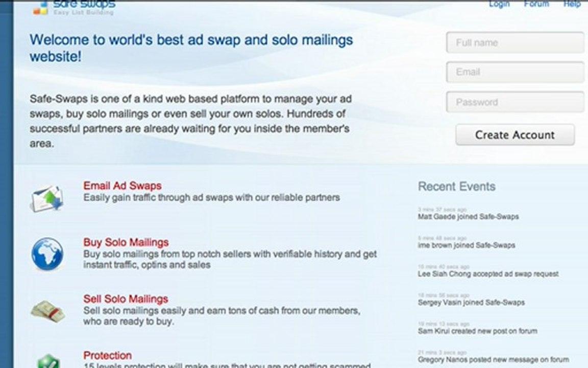Click the Create Account button
The width and height of the screenshot is (588, 368).
click(515, 135)
